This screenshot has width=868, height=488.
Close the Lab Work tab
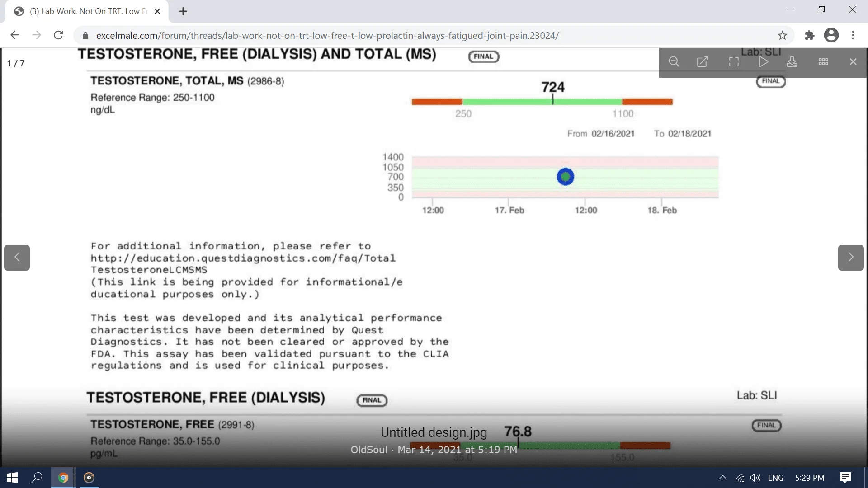[157, 12]
